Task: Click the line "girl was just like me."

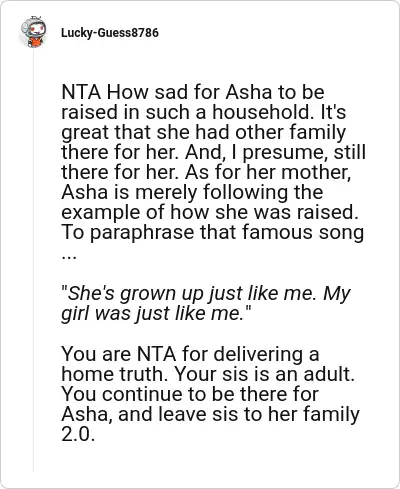Action: tap(156, 314)
